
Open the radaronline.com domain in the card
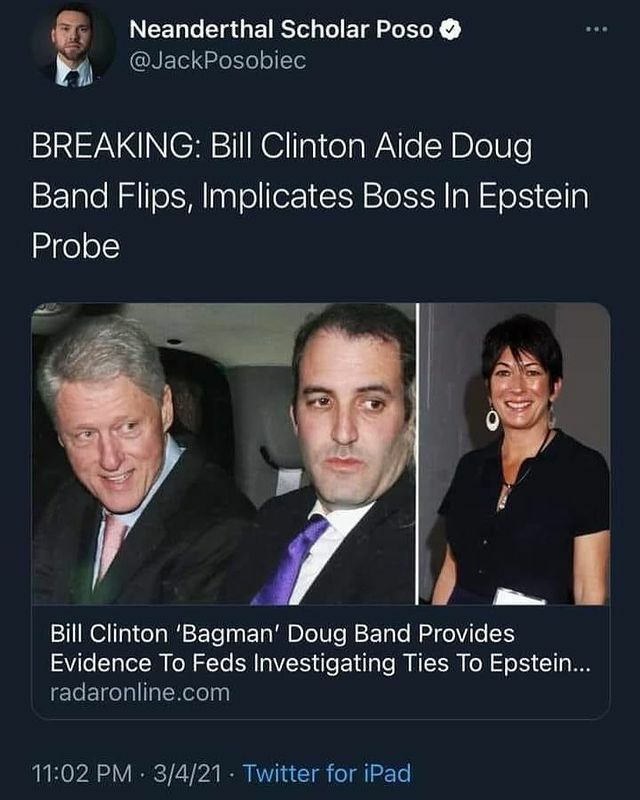pyautogui.click(x=140, y=693)
